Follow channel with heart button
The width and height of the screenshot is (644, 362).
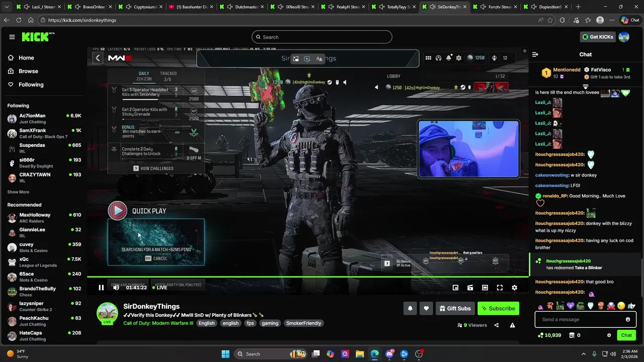[x=426, y=308]
